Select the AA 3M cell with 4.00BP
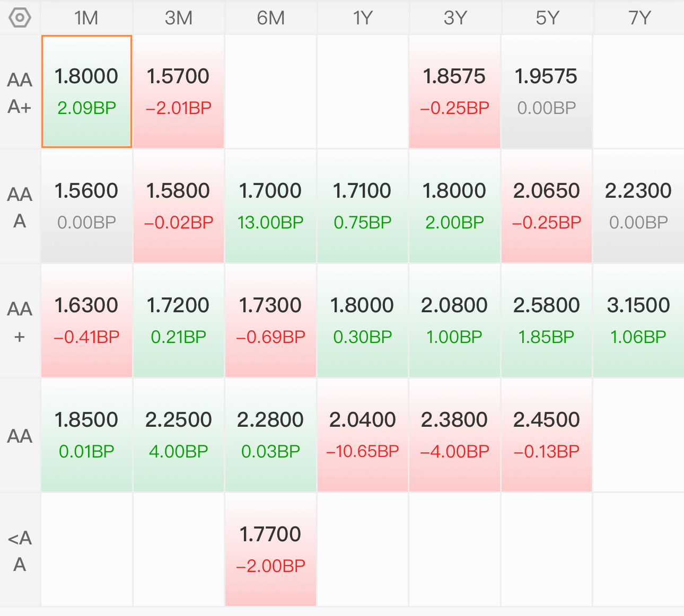 [179, 435]
